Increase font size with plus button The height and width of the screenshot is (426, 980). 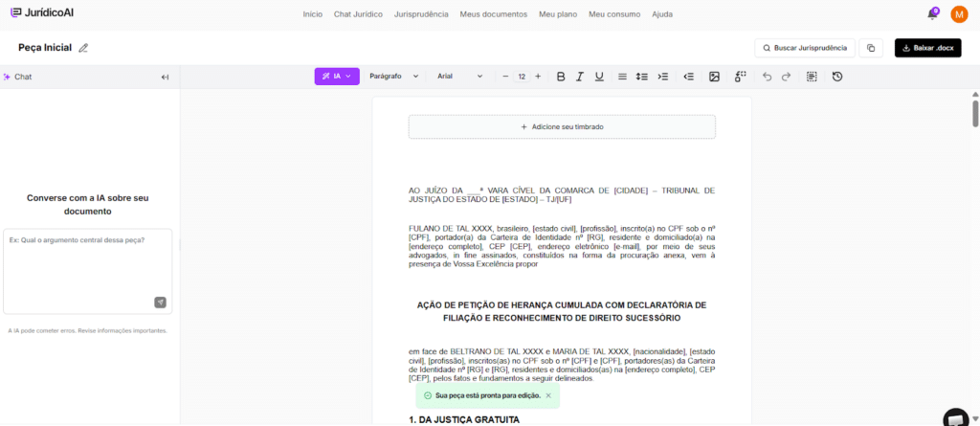coord(538,77)
